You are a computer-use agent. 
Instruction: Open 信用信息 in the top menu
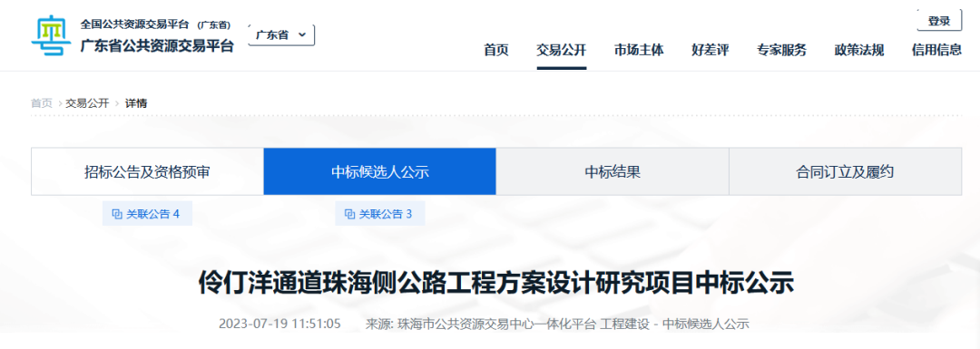click(936, 51)
